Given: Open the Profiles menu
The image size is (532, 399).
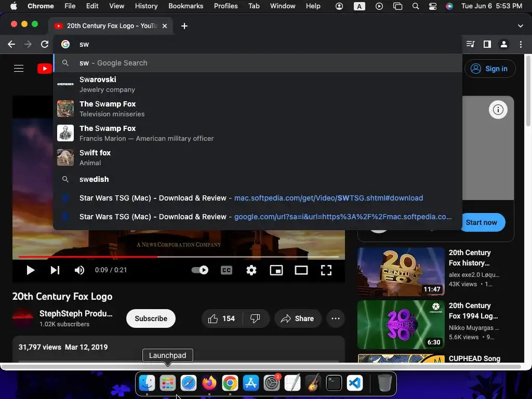Looking at the screenshot, I should point(225,6).
